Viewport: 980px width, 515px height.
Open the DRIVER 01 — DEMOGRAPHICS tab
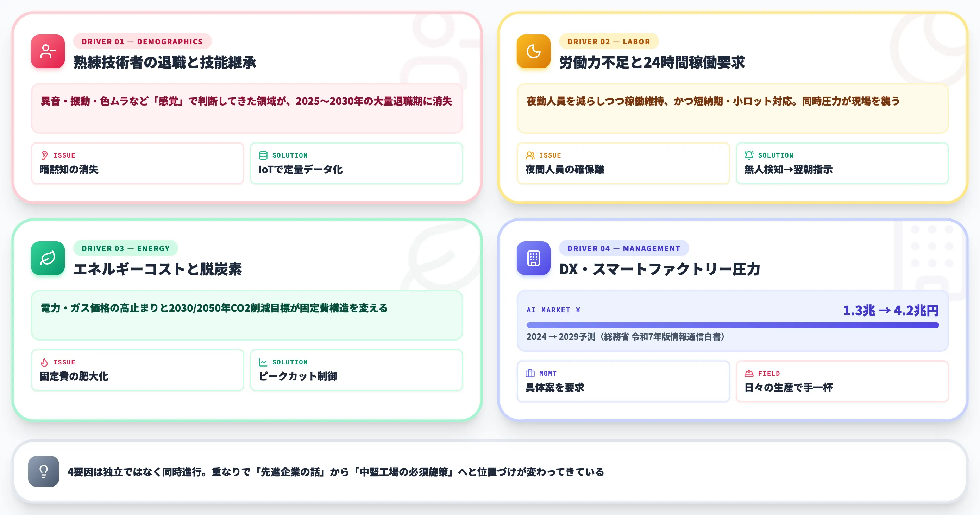pyautogui.click(x=142, y=42)
